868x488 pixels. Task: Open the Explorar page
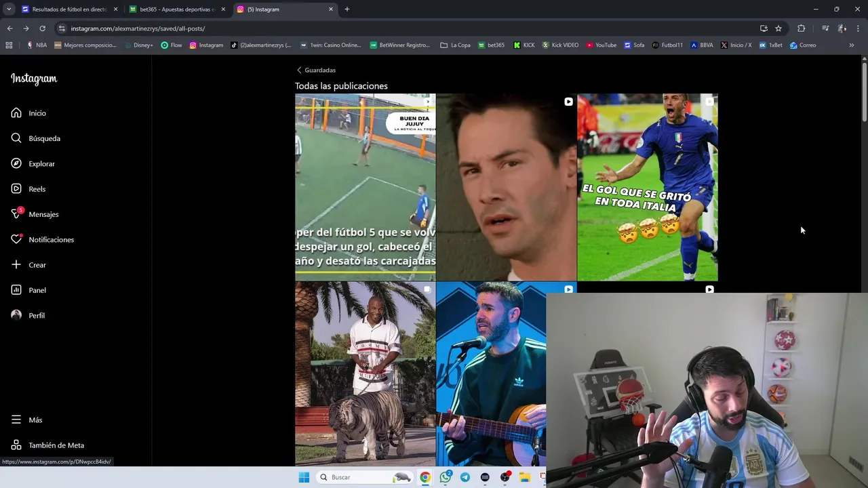coord(33,163)
